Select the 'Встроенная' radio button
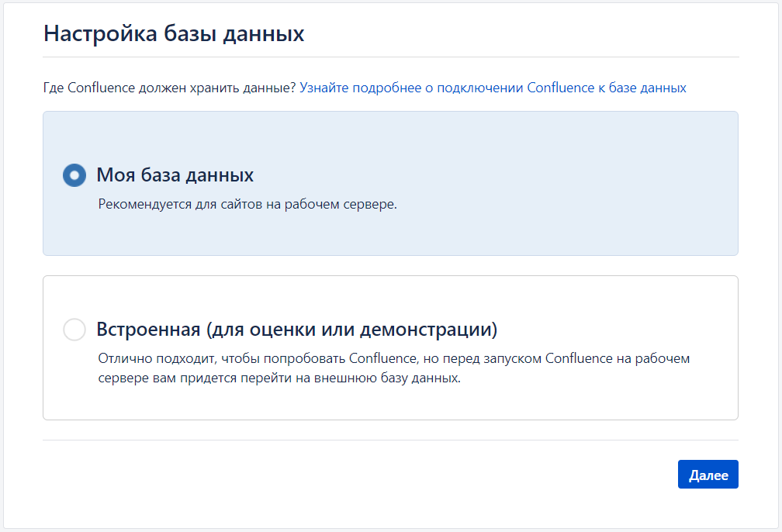Screen dimensions: 782x532 [74, 330]
